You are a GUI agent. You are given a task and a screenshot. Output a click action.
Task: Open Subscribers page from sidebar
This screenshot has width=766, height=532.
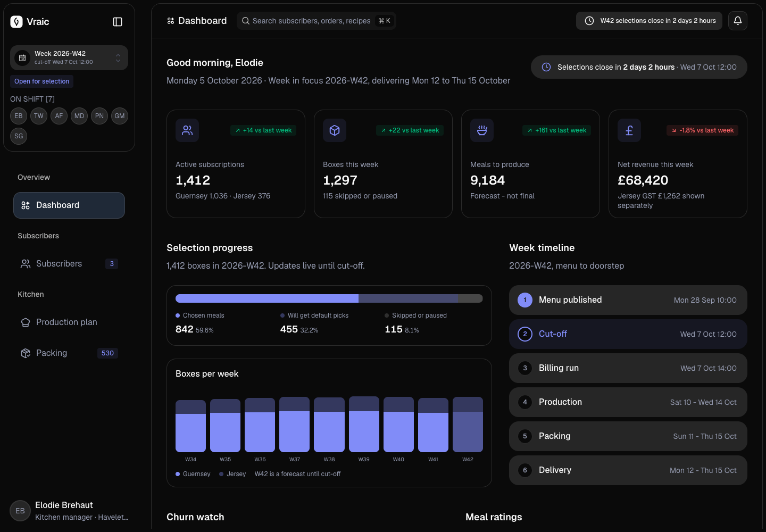tap(69, 264)
